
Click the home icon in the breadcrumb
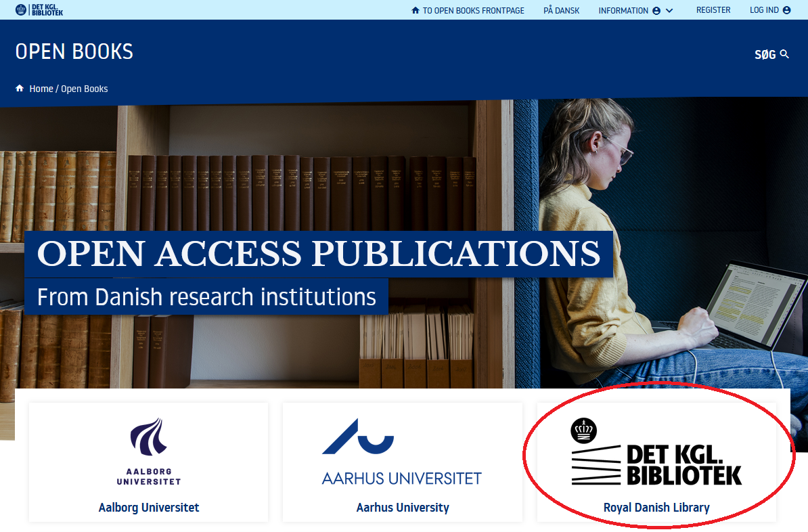click(x=19, y=88)
